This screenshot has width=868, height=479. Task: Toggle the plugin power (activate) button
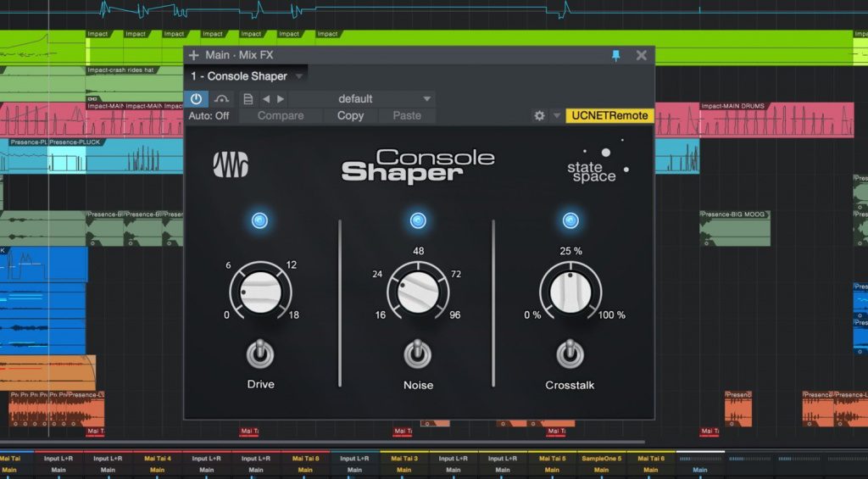tap(196, 99)
